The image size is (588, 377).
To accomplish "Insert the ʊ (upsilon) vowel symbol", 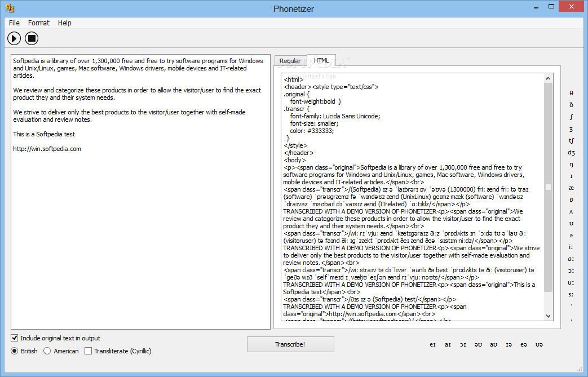I will (x=571, y=223).
